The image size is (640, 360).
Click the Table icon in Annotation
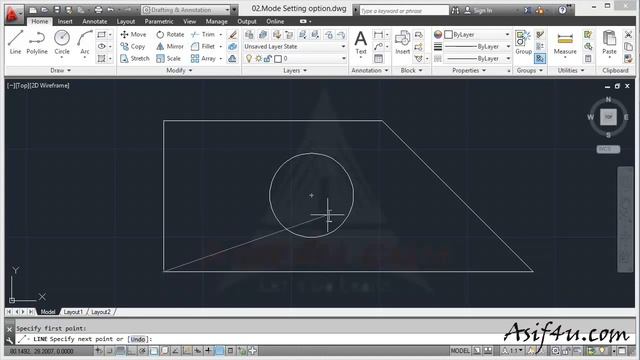(x=378, y=58)
